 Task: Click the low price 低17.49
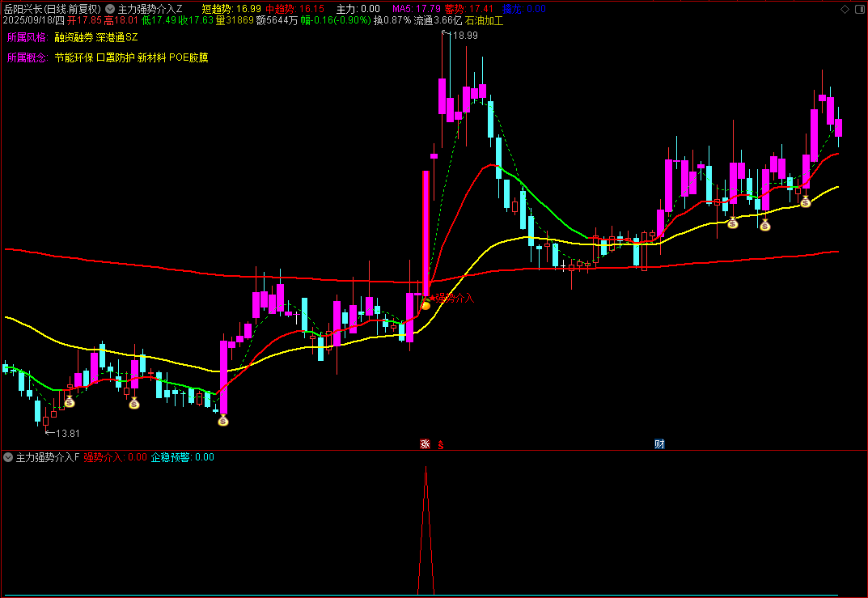[159, 20]
